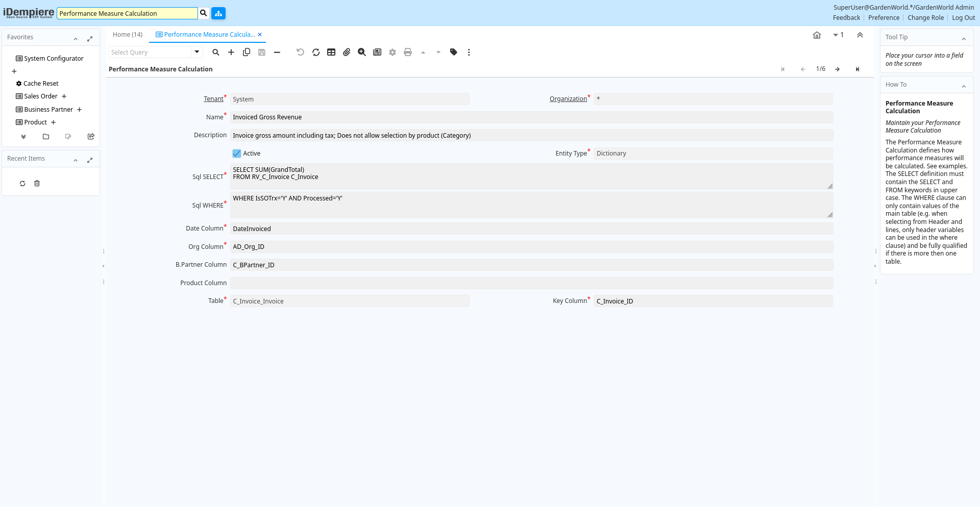Click the Delete Record minus icon
The image size is (980, 507).
click(277, 52)
